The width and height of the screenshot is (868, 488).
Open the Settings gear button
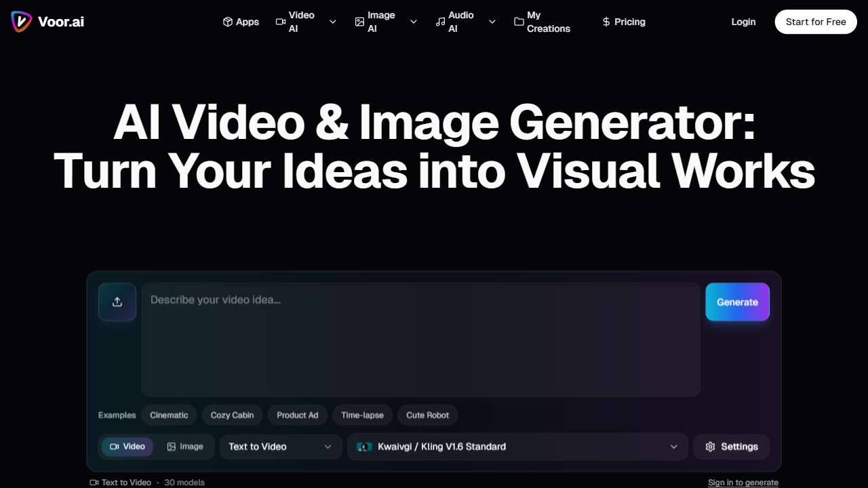(731, 447)
